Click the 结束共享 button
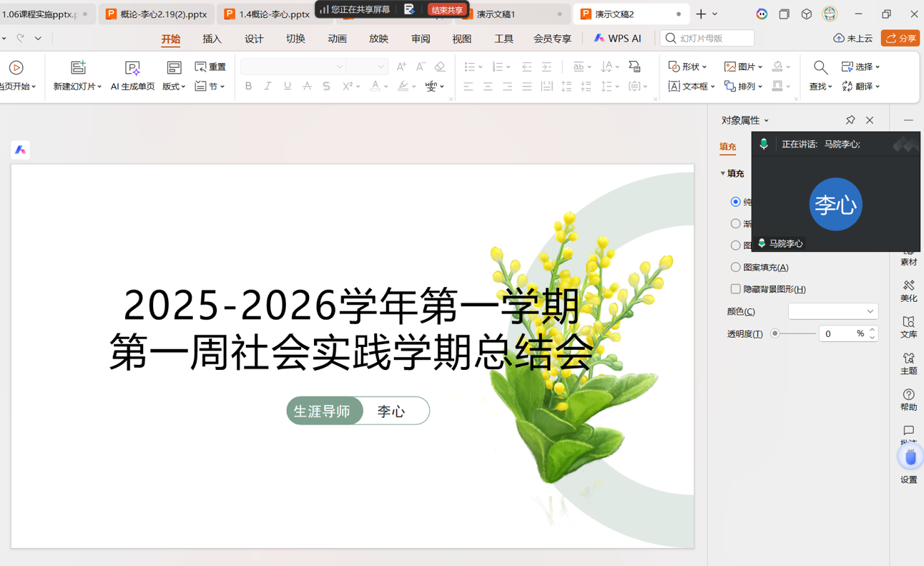Screen dimensions: 924x566 (x=447, y=10)
